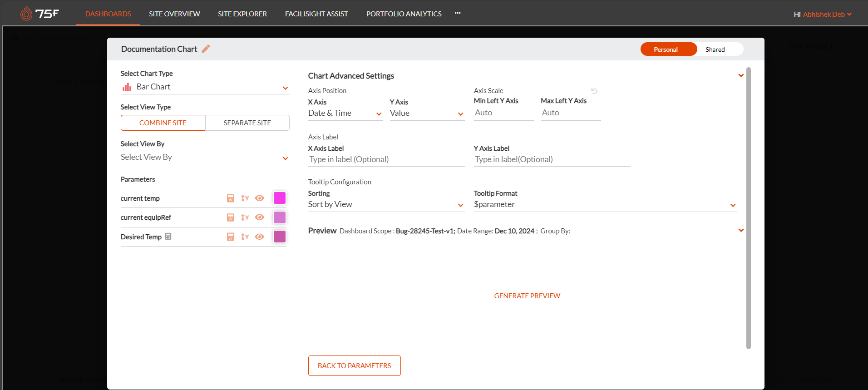Click the grey calculator icon beside Desired Temp
The height and width of the screenshot is (390, 868).
[168, 237]
